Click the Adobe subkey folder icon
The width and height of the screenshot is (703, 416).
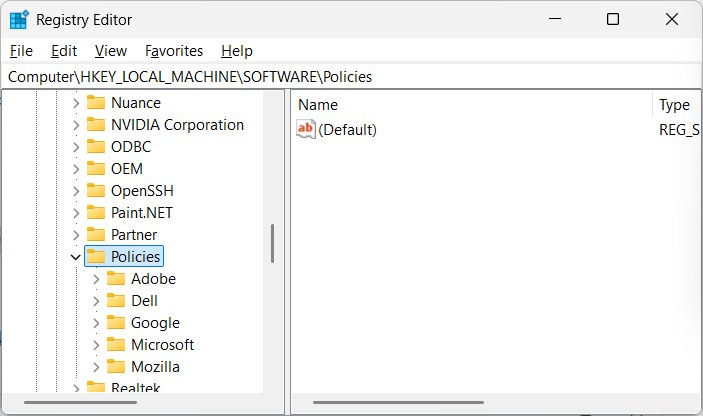coord(116,279)
